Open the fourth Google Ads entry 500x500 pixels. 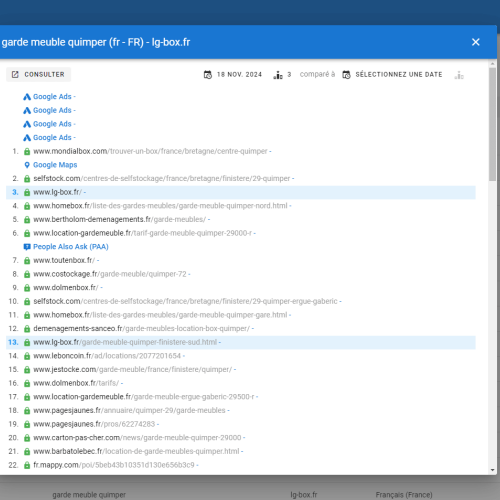click(x=52, y=137)
